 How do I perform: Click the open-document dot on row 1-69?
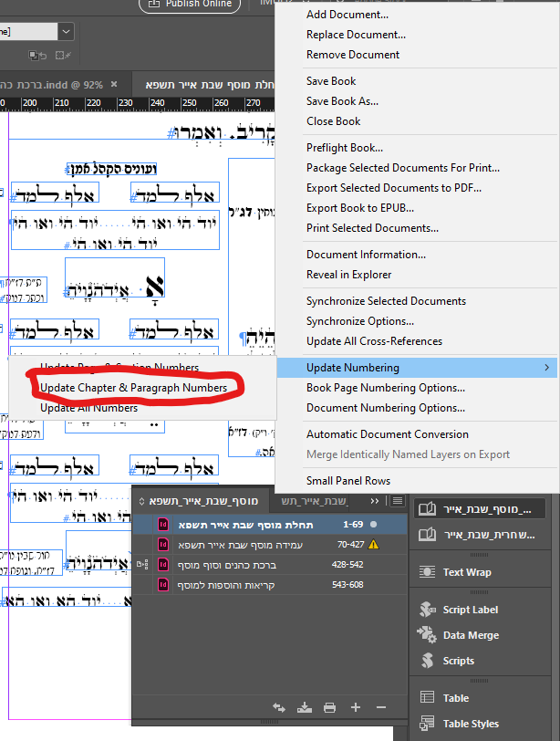click(374, 524)
